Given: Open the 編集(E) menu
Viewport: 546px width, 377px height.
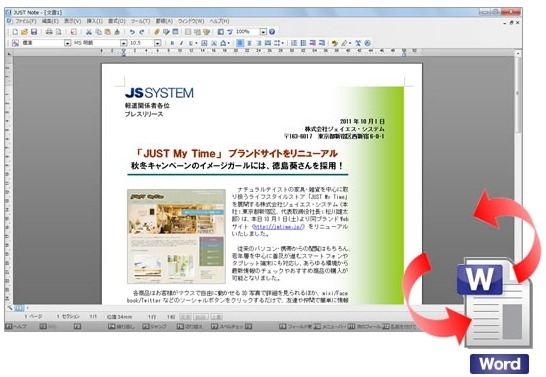Looking at the screenshot, I should point(50,21).
